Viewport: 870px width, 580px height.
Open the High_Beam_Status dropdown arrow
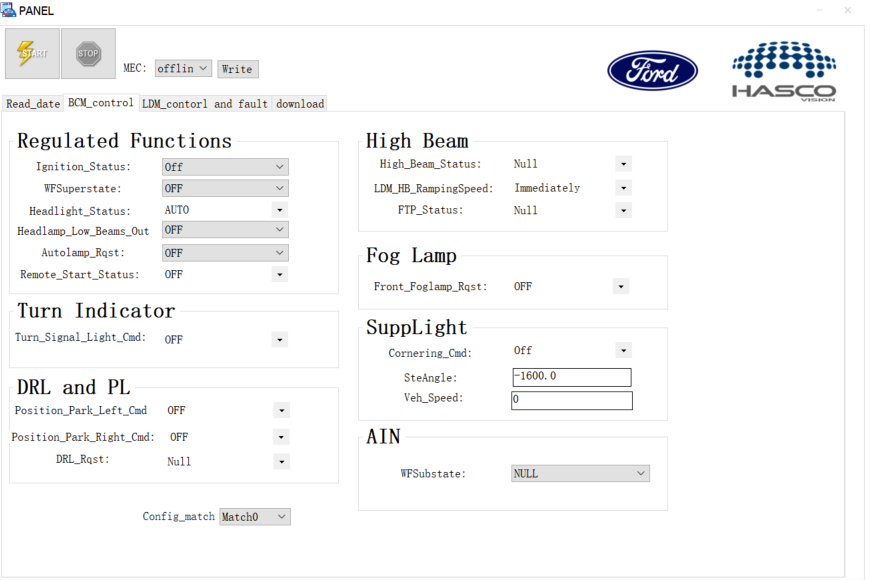pos(624,164)
